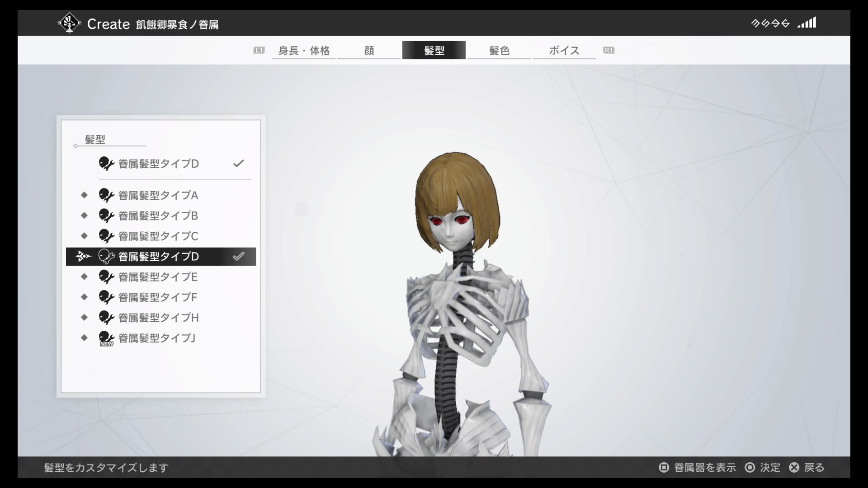
Task: Click the square button icon for 眷属器を表示
Action: [664, 467]
